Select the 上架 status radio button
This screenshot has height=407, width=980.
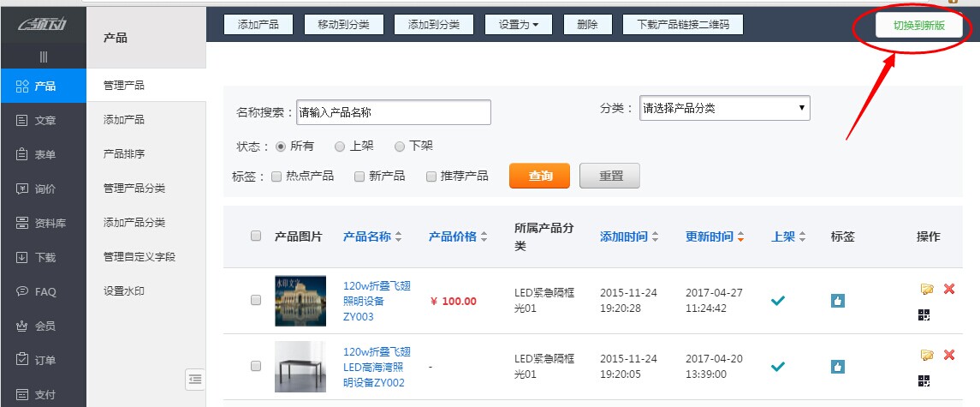pos(340,147)
